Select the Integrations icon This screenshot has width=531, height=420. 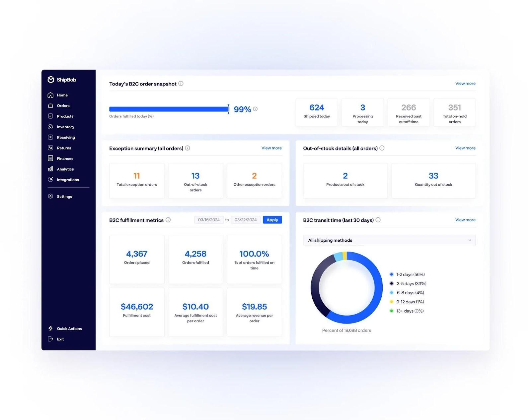[50, 180]
